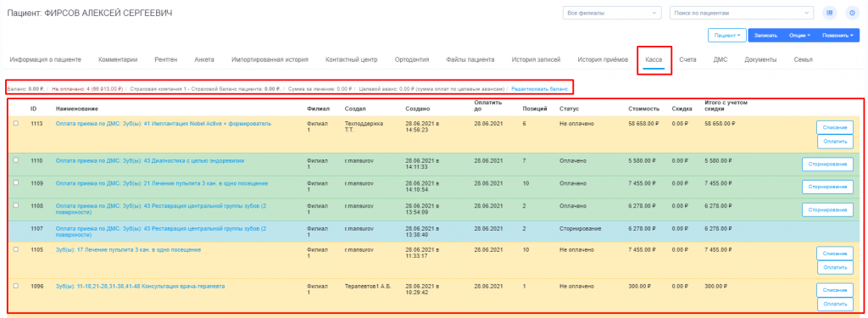
Task: Click the Не оплачено: 4 balance text
Action: coord(88,88)
